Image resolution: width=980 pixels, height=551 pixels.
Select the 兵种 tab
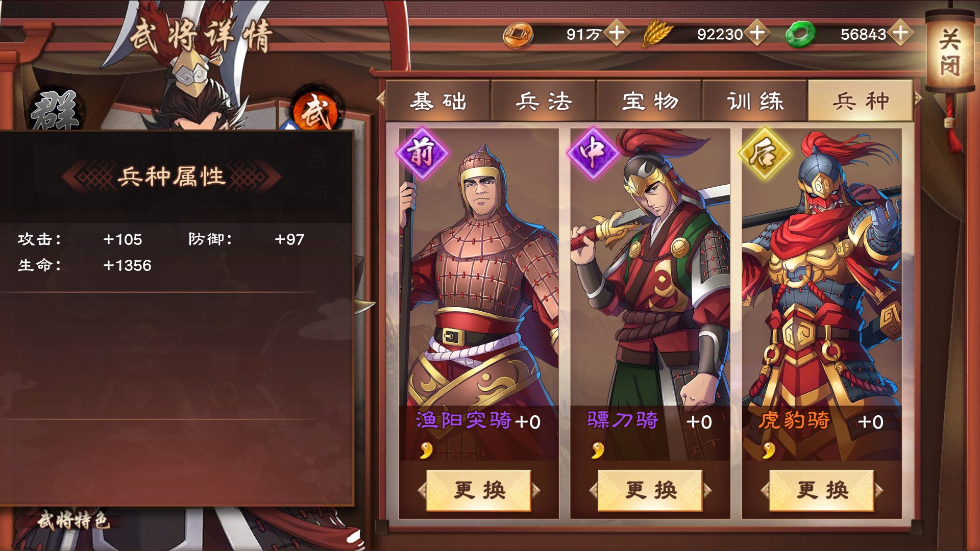(861, 101)
